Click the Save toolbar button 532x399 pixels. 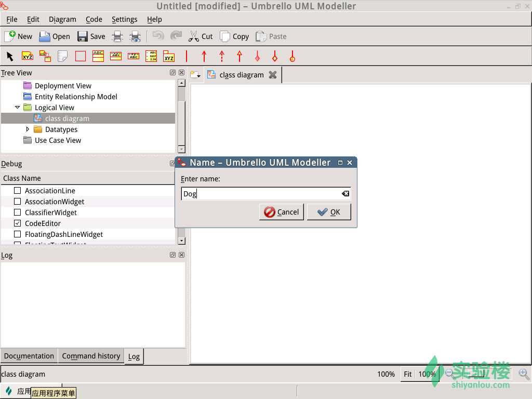(91, 36)
